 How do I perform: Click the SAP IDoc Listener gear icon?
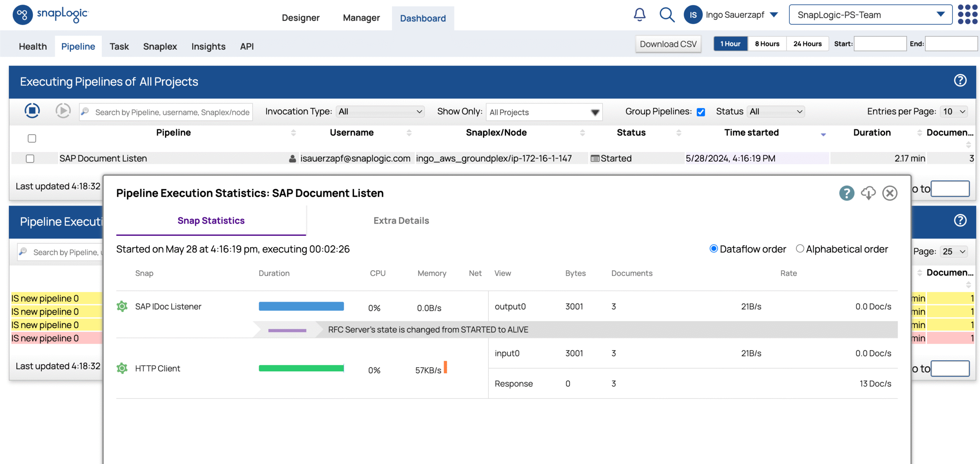[x=122, y=306]
